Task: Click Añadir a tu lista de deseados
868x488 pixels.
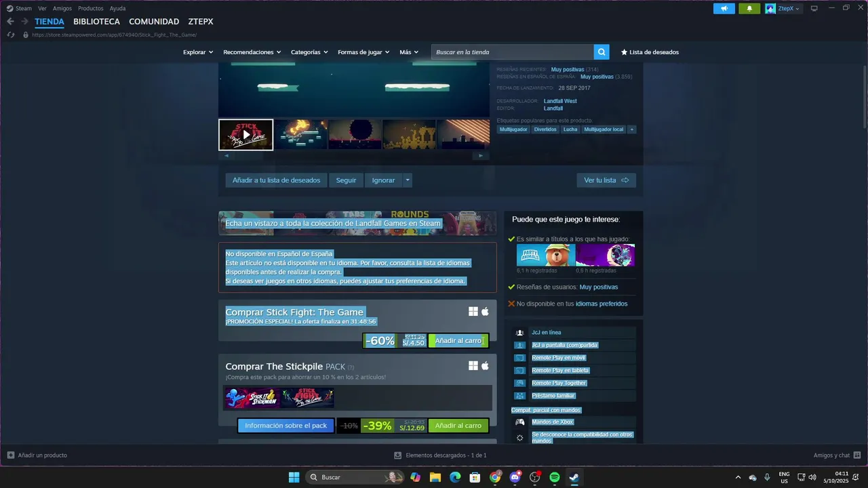Action: tap(276, 180)
